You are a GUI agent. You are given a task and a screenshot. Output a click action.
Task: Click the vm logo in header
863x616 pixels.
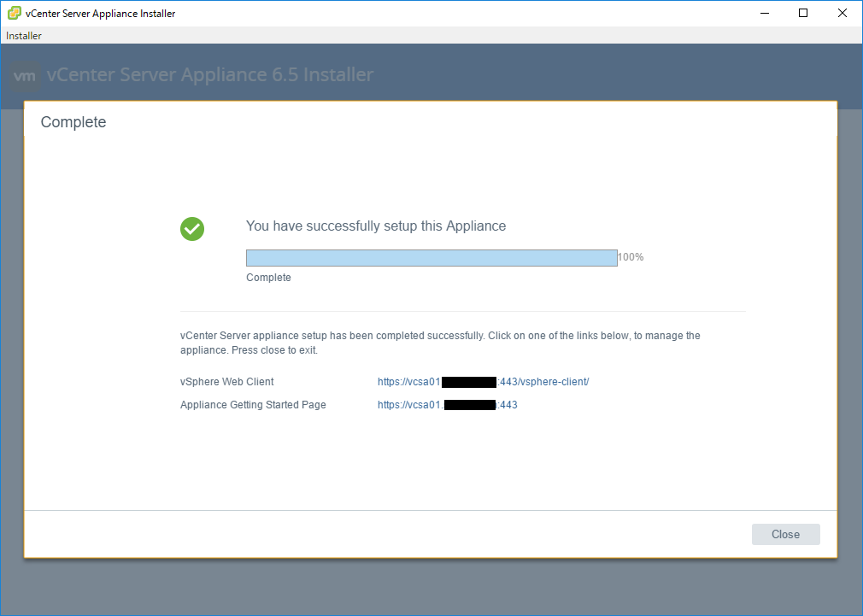pos(26,76)
